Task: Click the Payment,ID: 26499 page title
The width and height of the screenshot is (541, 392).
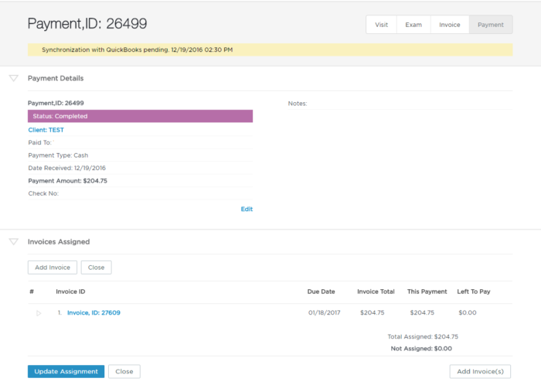Action: 87,23
